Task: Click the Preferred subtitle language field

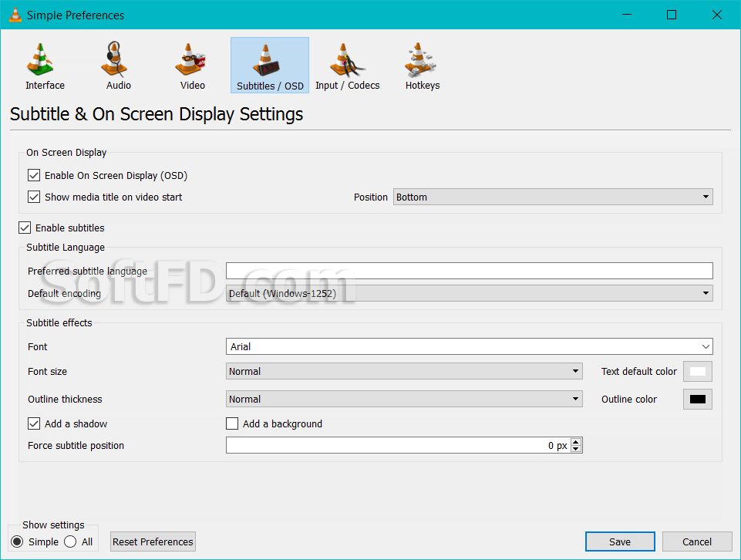Action: tap(470, 271)
